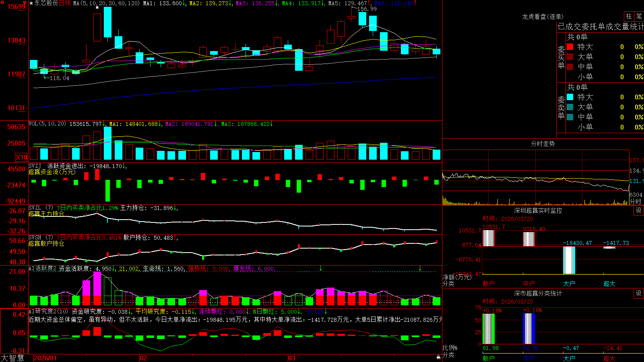Image resolution: width=644 pixels, height=362 pixels.
Task: Select the AI研究度2(10) indicator label
Action: [48, 311]
